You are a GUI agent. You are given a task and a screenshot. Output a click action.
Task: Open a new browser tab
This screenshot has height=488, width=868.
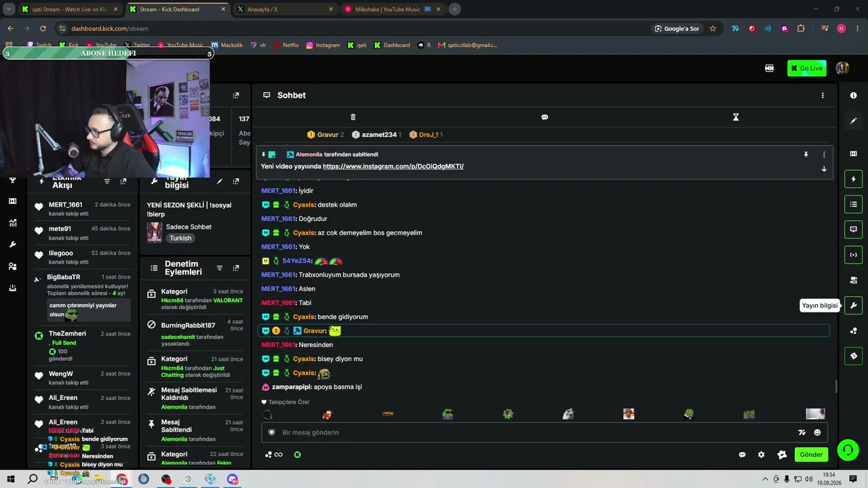click(x=455, y=9)
